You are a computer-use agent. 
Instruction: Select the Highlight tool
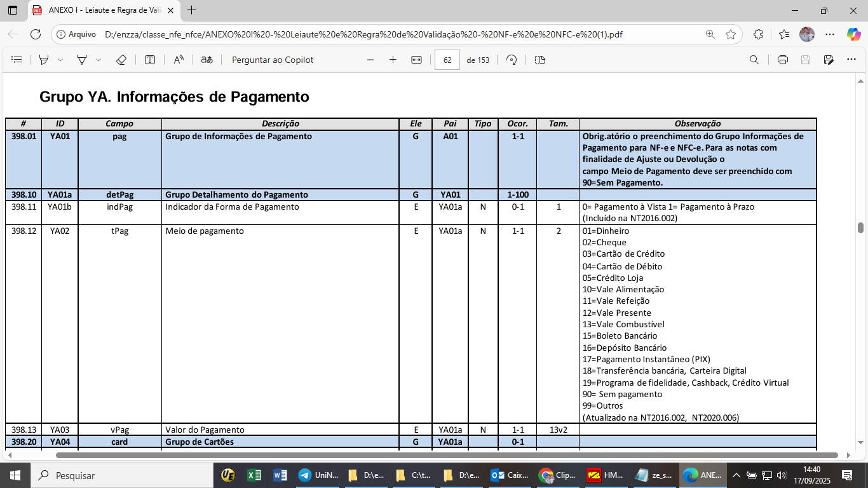click(x=44, y=60)
